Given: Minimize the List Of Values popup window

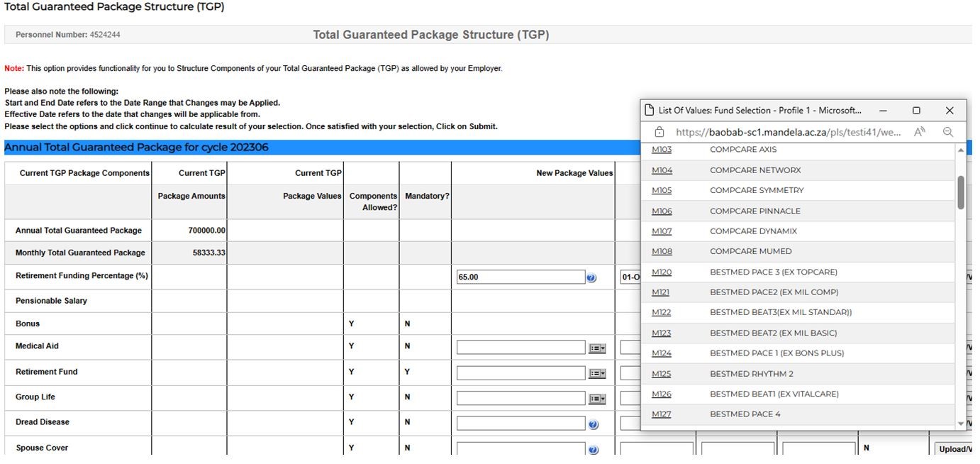Looking at the screenshot, I should click(883, 111).
